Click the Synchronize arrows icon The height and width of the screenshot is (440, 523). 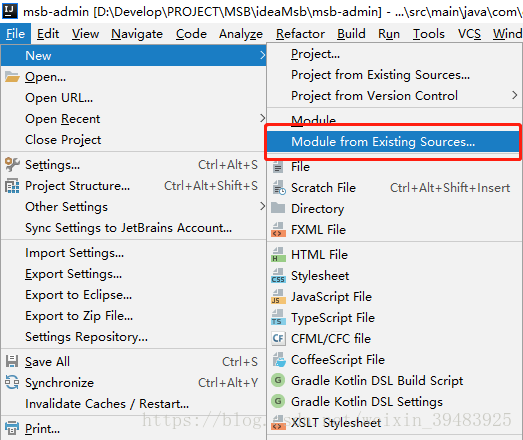point(12,382)
